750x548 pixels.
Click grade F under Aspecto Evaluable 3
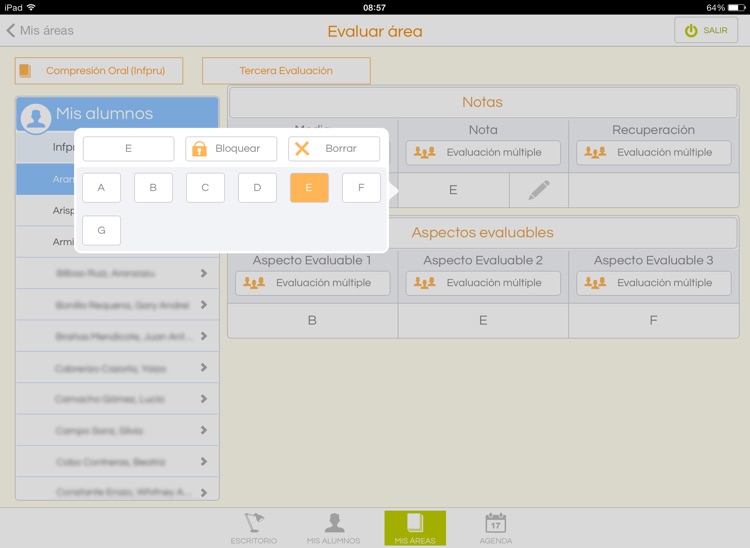653,321
